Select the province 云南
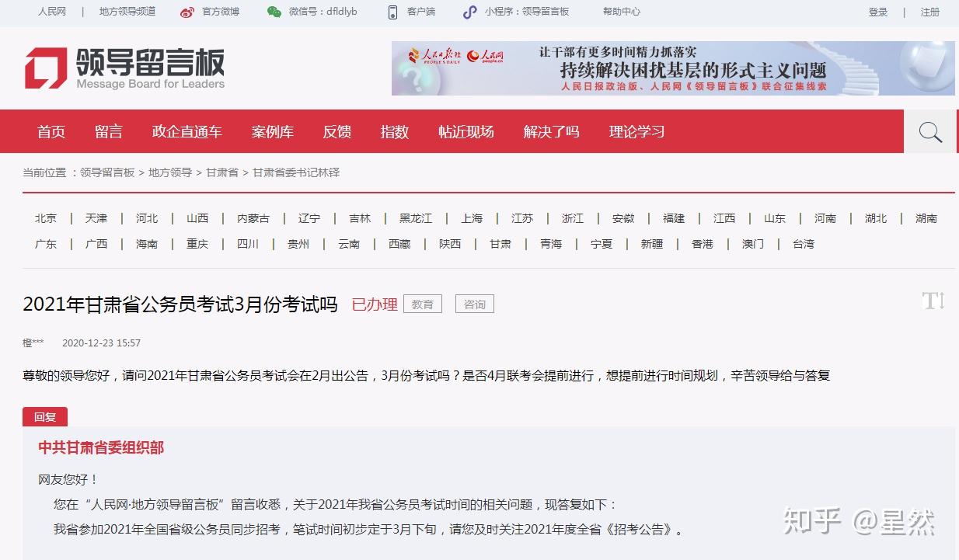 (349, 244)
